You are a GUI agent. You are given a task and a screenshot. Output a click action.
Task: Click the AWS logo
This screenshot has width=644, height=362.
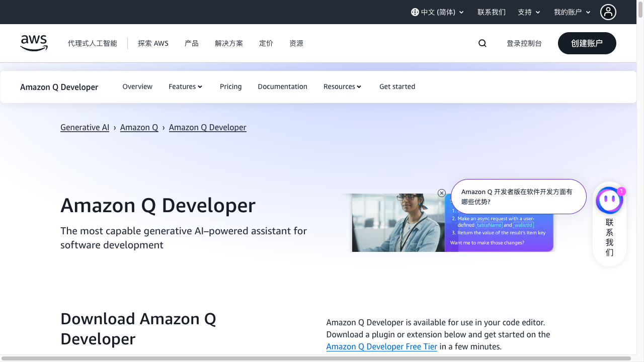coord(34,43)
